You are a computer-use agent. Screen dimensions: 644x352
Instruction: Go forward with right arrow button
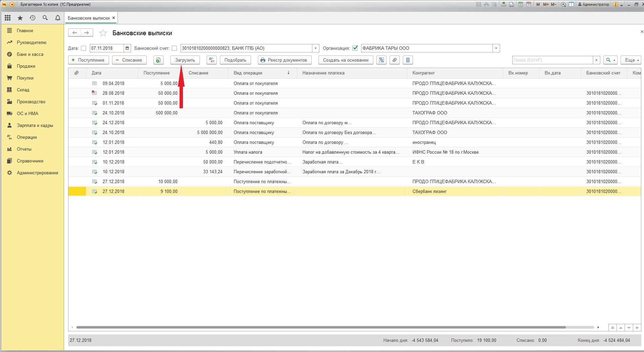tap(87, 33)
